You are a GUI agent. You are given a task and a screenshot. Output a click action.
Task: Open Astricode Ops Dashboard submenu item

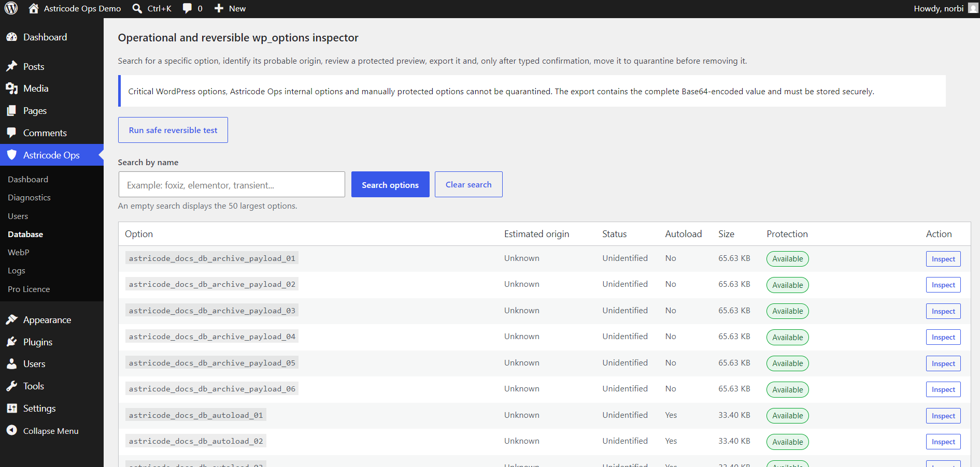(28, 179)
